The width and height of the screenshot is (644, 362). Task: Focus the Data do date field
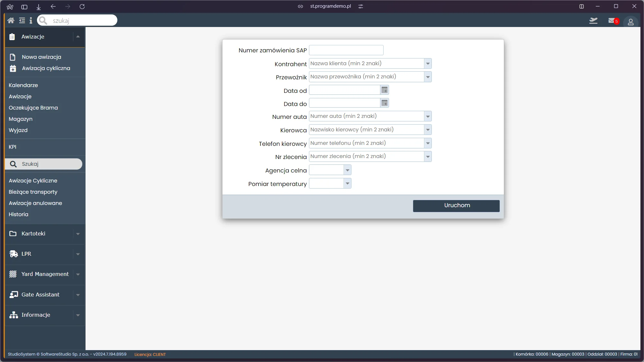point(344,103)
